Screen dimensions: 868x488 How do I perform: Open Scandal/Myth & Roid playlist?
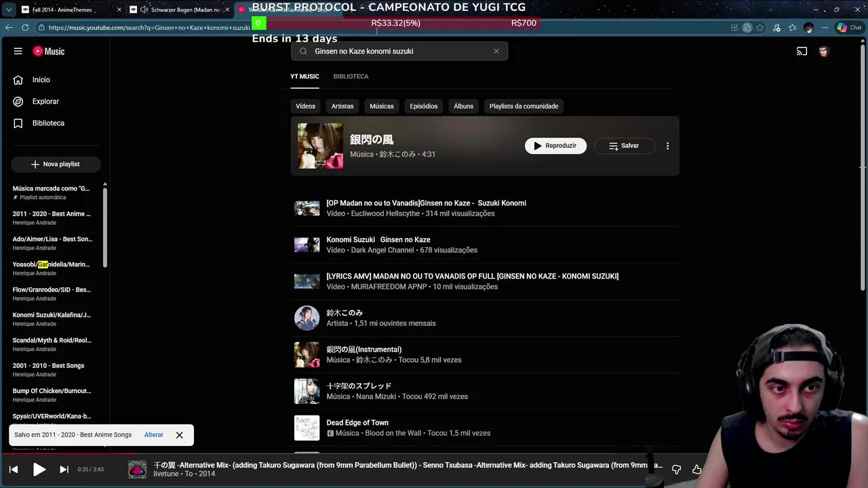pyautogui.click(x=52, y=344)
